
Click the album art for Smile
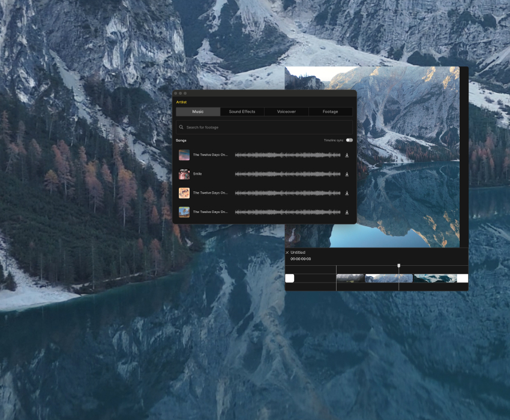tap(184, 174)
